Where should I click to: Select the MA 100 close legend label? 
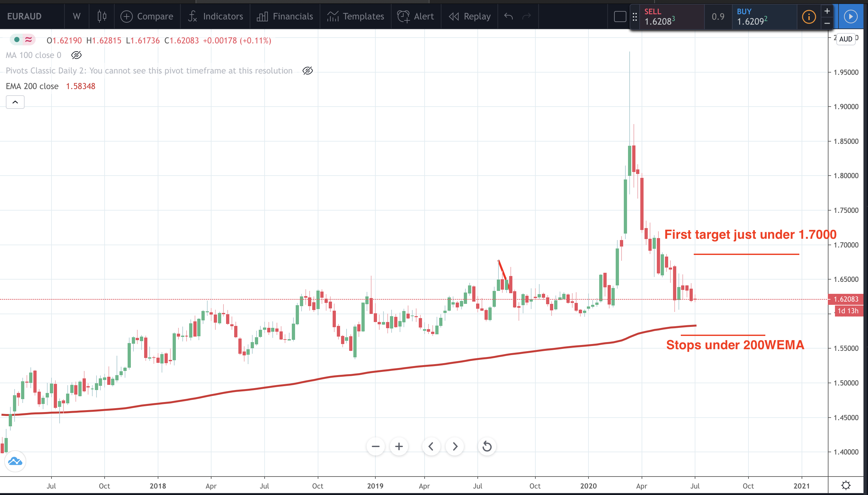[x=33, y=55]
